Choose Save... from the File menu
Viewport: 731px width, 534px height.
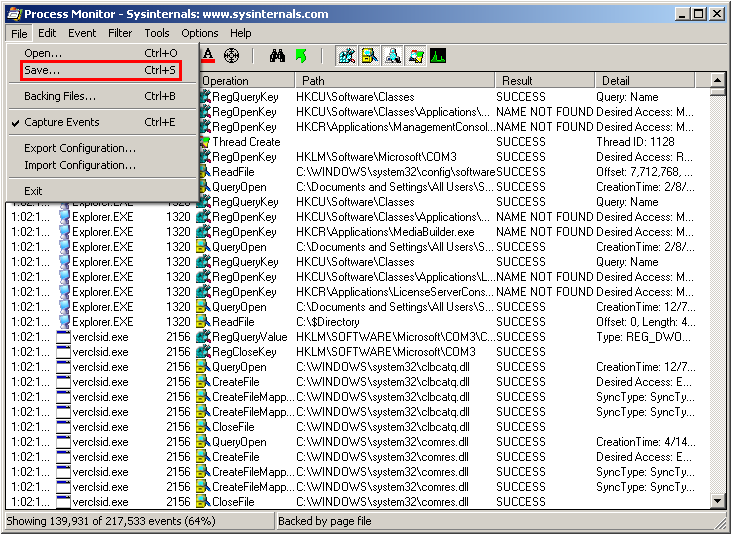(42, 70)
